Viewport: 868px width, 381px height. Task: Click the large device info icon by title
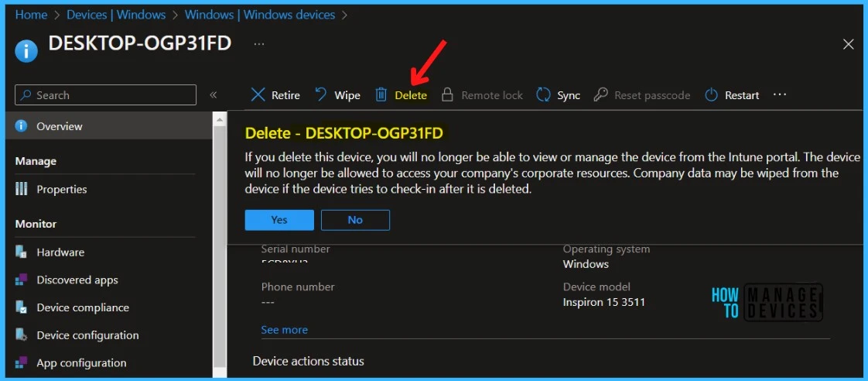[26, 51]
